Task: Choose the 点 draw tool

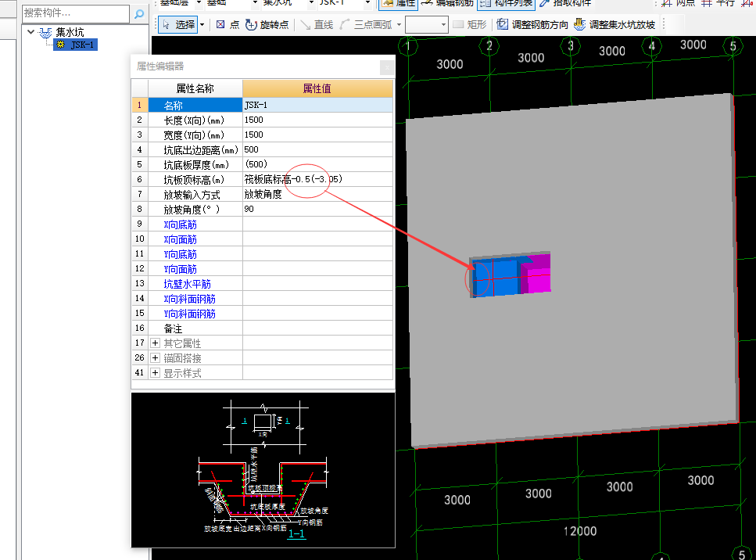Action: (228, 24)
